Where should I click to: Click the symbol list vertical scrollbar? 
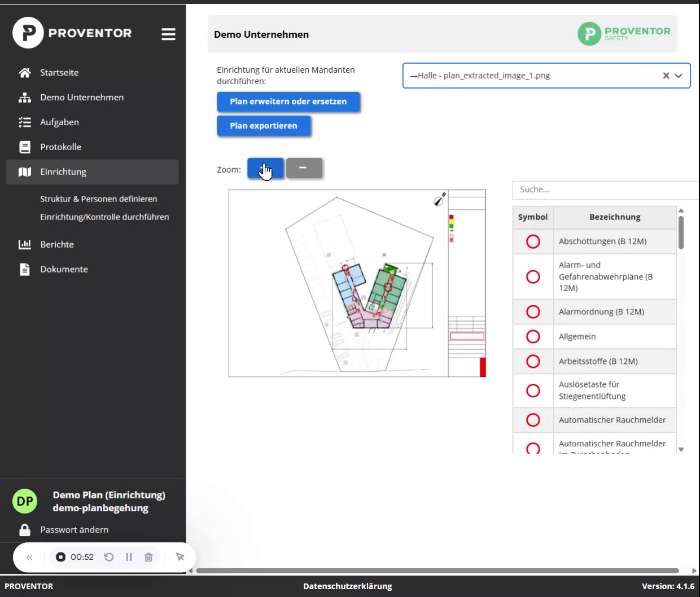681,232
